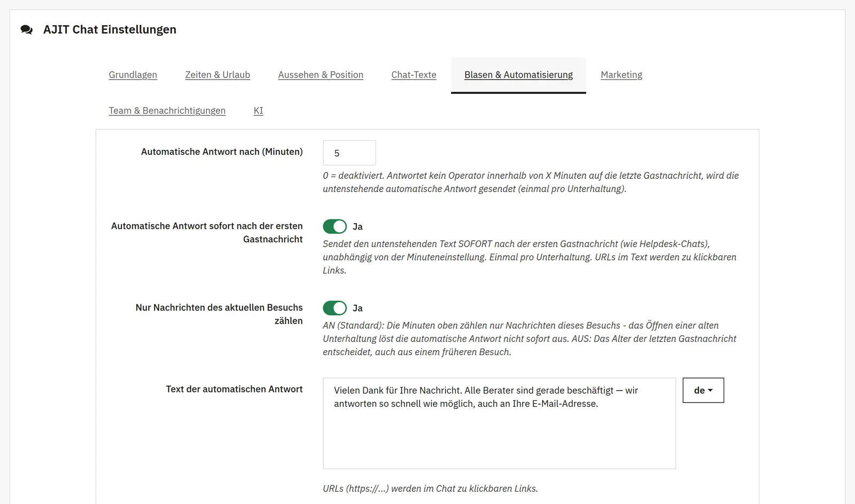Click the hint about URLs becoming clickable links
This screenshot has width=855, height=504.
(x=430, y=489)
